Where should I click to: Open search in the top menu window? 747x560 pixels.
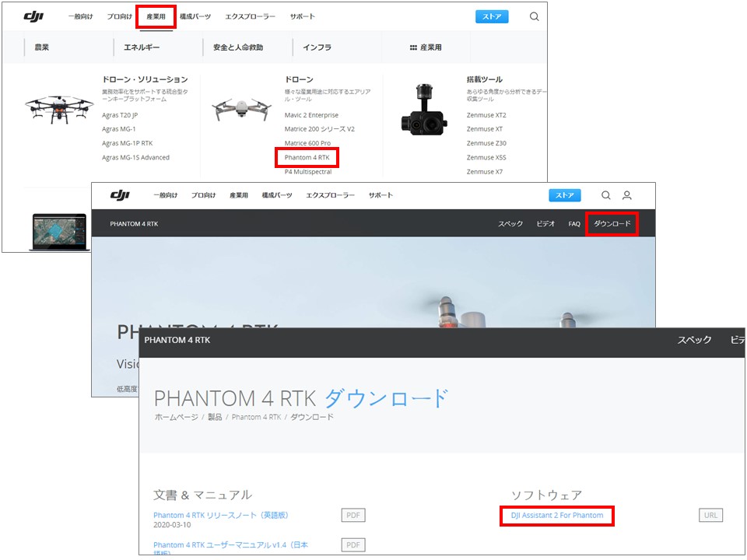(x=534, y=16)
